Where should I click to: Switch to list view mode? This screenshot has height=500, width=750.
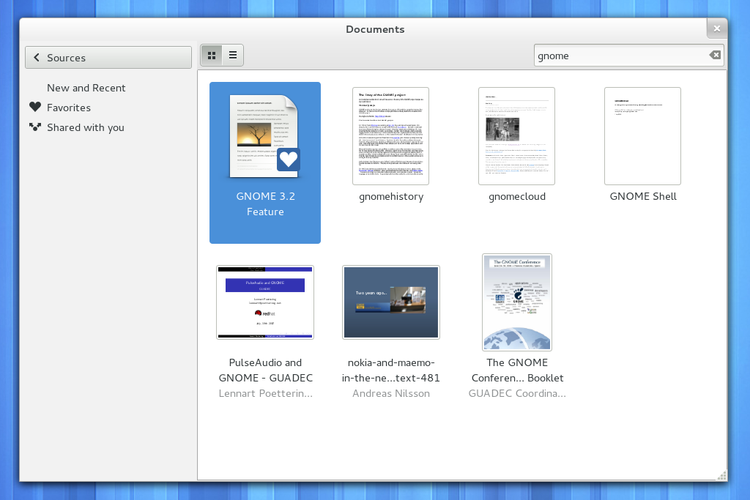[233, 56]
